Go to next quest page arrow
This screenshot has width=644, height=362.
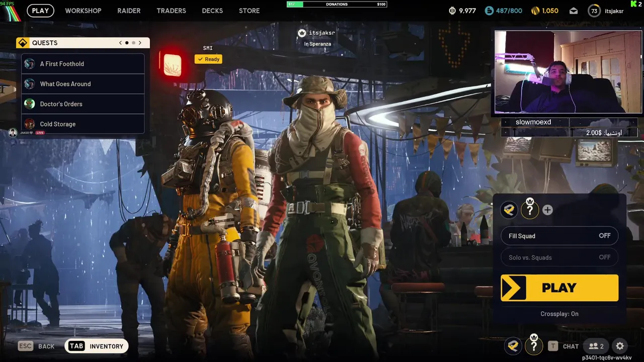click(x=140, y=43)
